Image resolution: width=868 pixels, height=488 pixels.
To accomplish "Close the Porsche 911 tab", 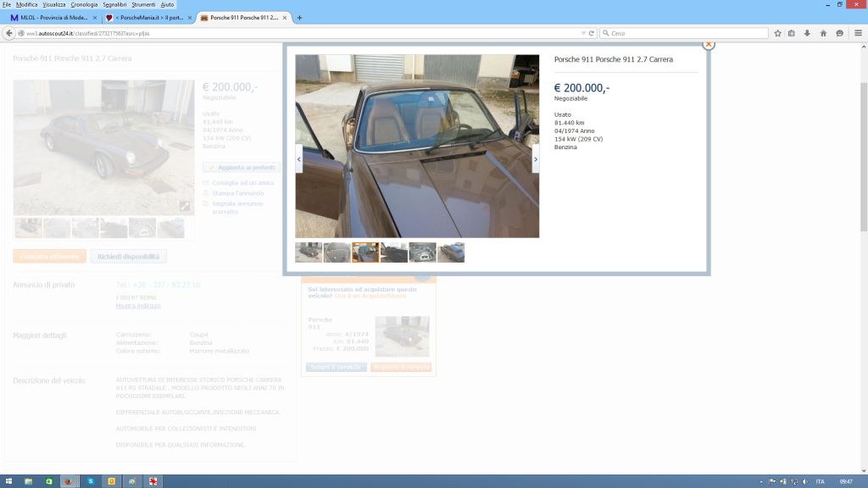I will click(x=285, y=18).
